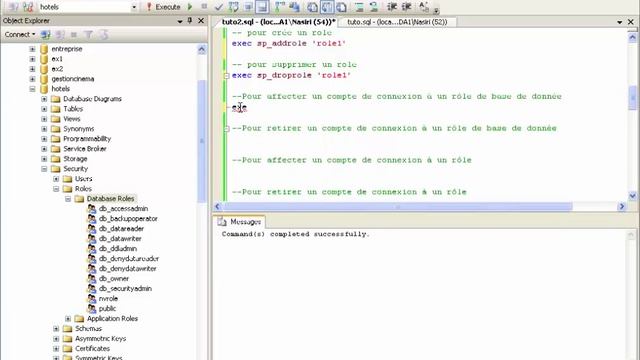Decrease indent of selected code

392,7
